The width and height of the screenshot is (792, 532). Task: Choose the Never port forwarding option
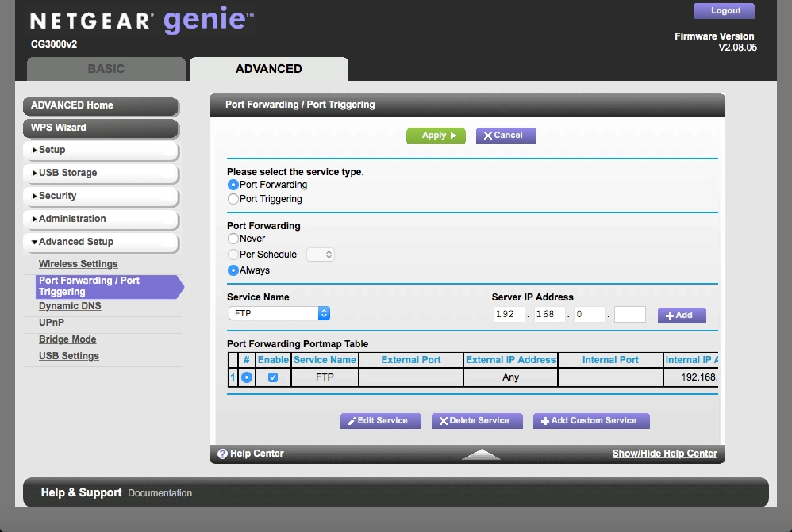coord(233,239)
